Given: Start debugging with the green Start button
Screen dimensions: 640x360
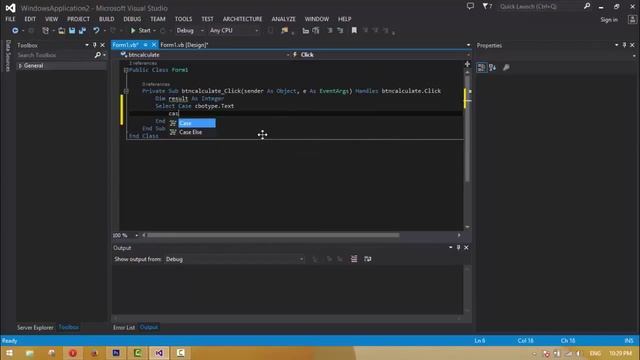Looking at the screenshot, I should tap(140, 31).
